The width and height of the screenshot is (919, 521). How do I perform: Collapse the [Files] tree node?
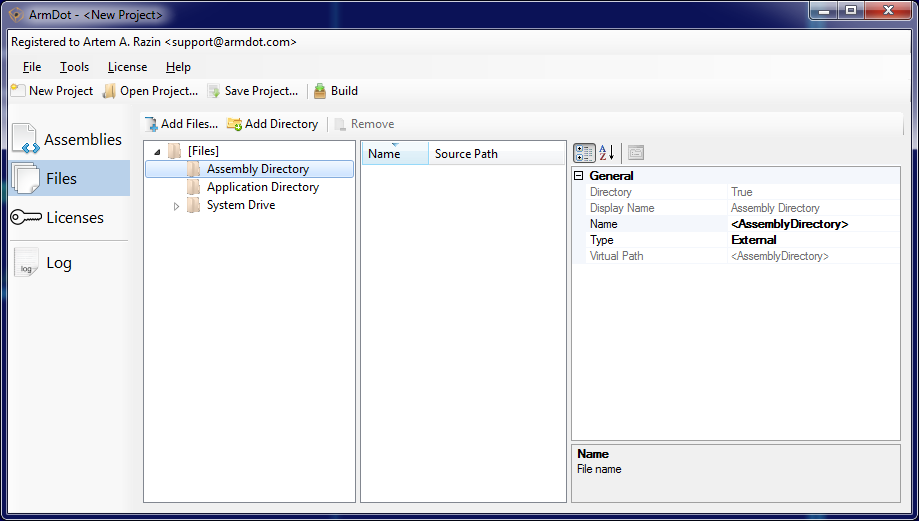coord(157,152)
